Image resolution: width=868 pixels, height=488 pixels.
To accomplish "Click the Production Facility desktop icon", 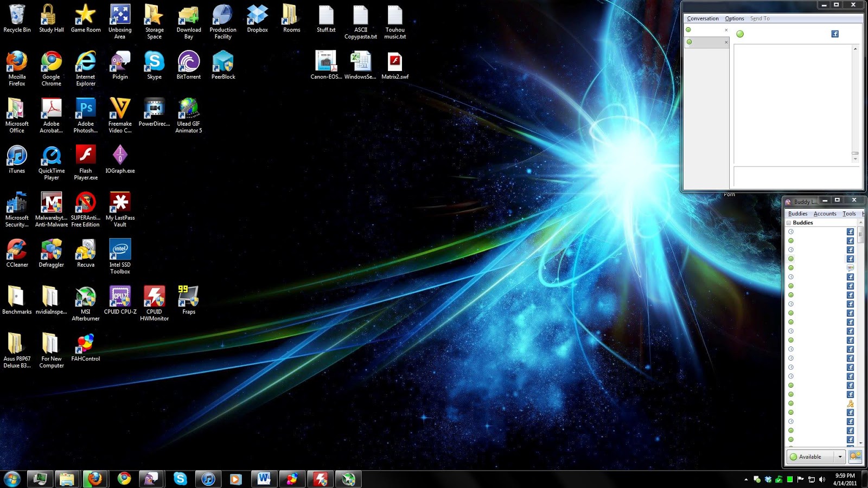I will tap(223, 22).
